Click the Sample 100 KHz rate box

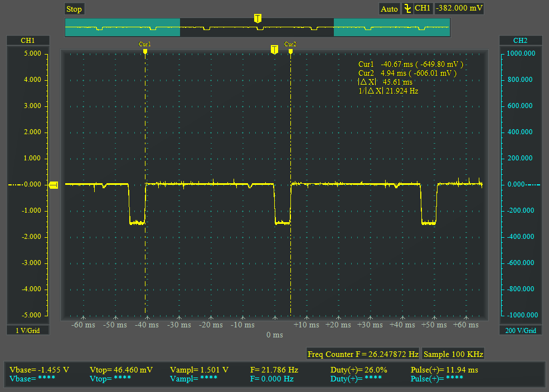[x=453, y=354]
